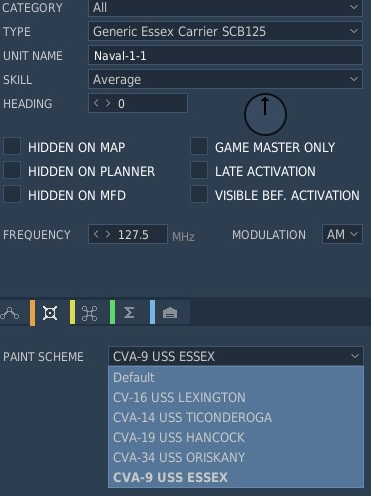Open the summary sigma tab icon

pyautogui.click(x=129, y=313)
